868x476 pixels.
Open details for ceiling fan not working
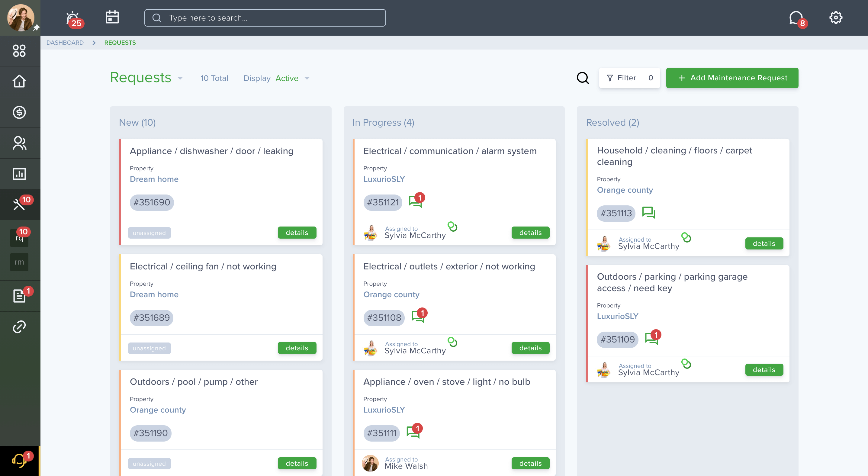click(x=297, y=348)
